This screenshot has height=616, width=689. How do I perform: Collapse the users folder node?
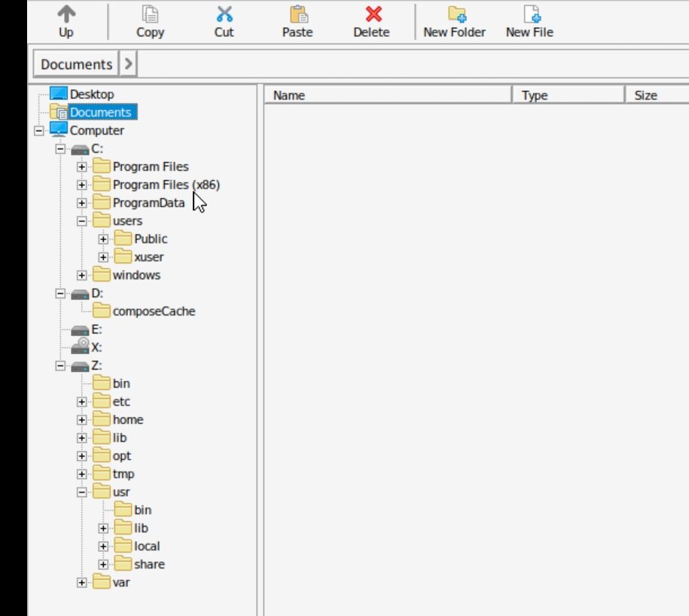pyautogui.click(x=82, y=221)
